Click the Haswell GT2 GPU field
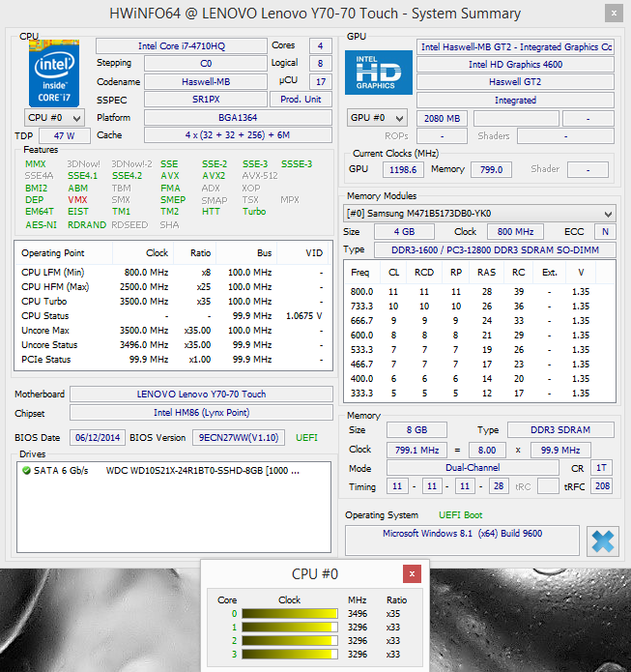Screen dimensions: 631x672 point(515,82)
